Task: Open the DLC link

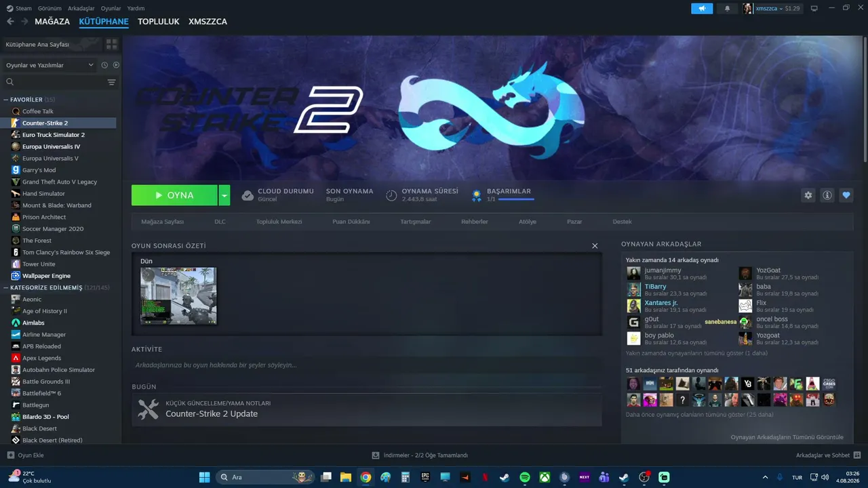Action: (220, 222)
